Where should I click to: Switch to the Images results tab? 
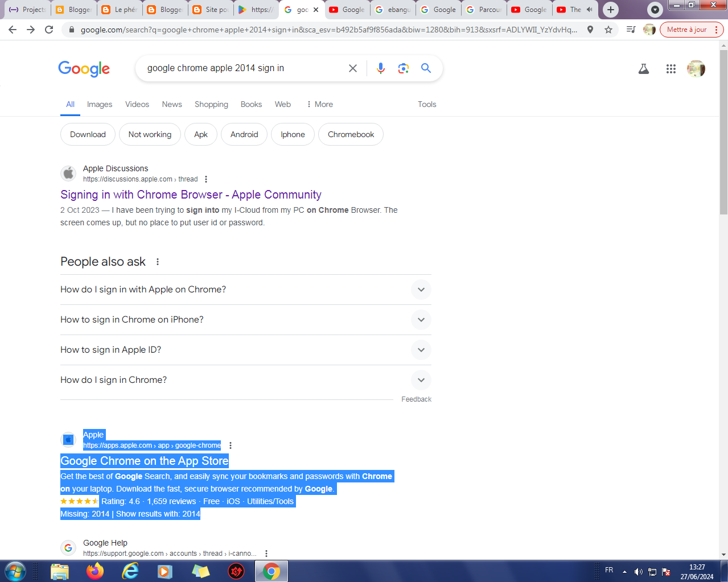(x=100, y=104)
